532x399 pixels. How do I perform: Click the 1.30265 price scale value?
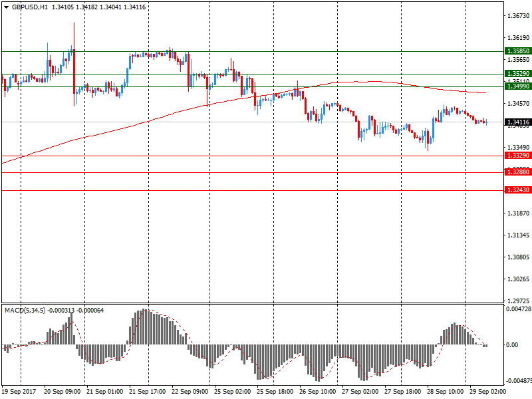point(518,279)
